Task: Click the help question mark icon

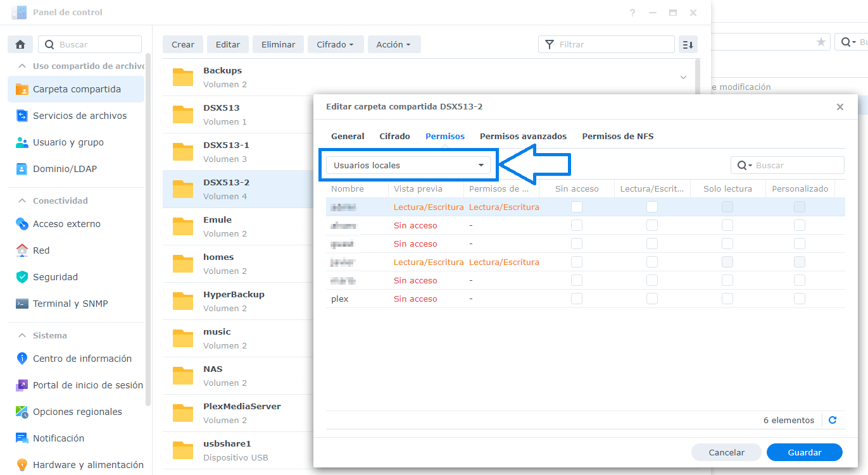Action: click(x=632, y=13)
